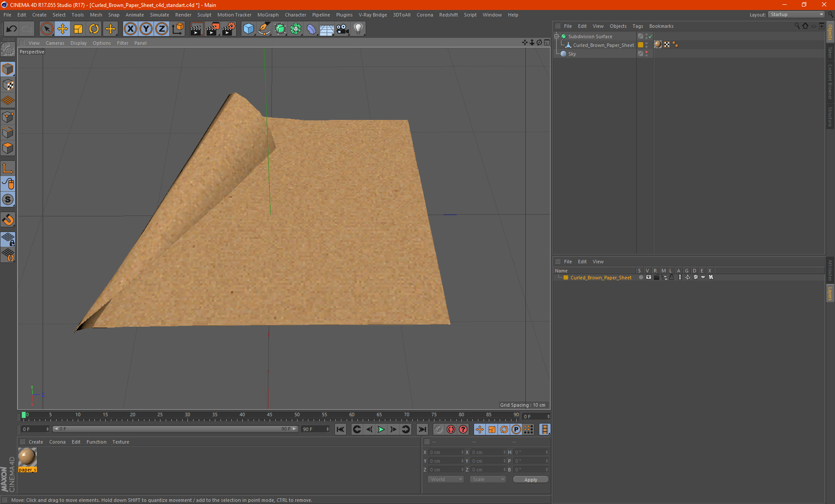Viewport: 835px width, 504px height.
Task: Enable Points mode in left sidebar
Action: [8, 117]
